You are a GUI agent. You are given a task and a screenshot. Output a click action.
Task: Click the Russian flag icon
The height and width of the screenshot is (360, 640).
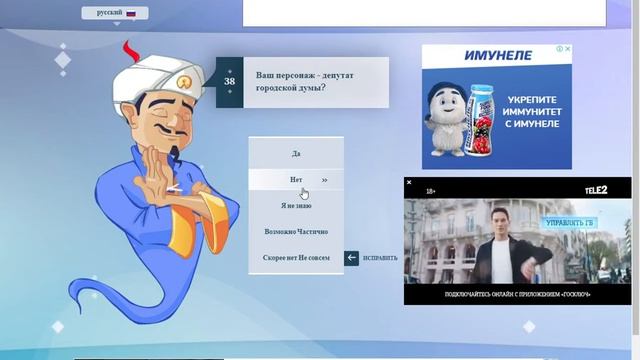pos(131,13)
